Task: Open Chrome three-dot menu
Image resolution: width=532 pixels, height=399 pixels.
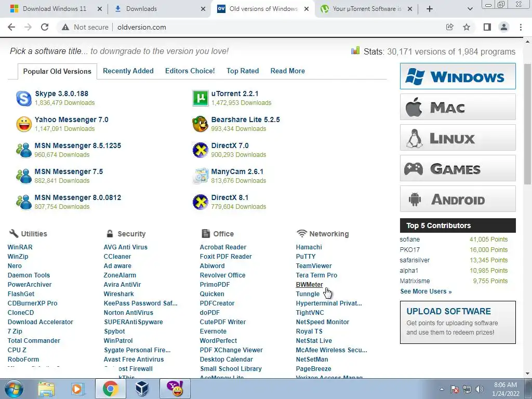Action: point(521,27)
